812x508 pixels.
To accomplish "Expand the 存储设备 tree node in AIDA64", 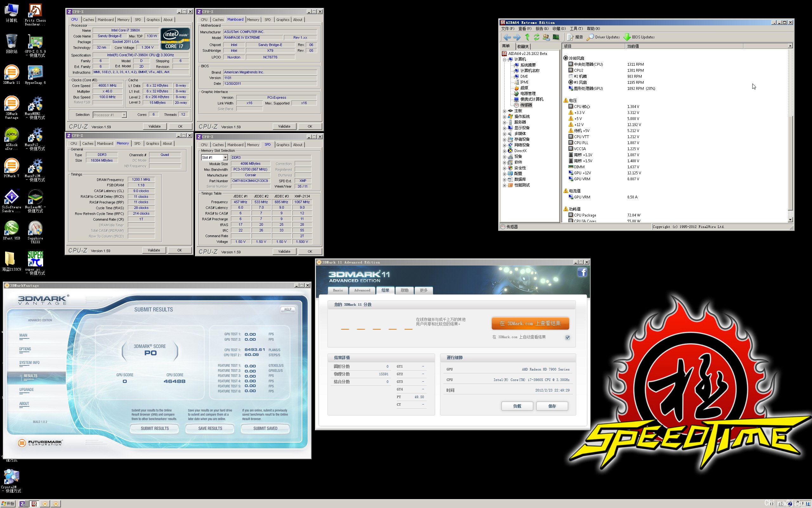I will point(504,139).
